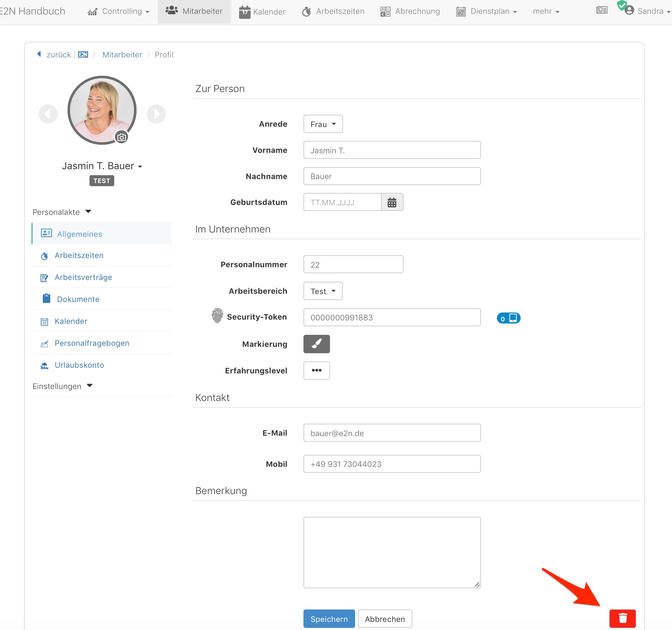Click the Geburtsdatum date field
Image resolution: width=672 pixels, height=630 pixels.
342,202
